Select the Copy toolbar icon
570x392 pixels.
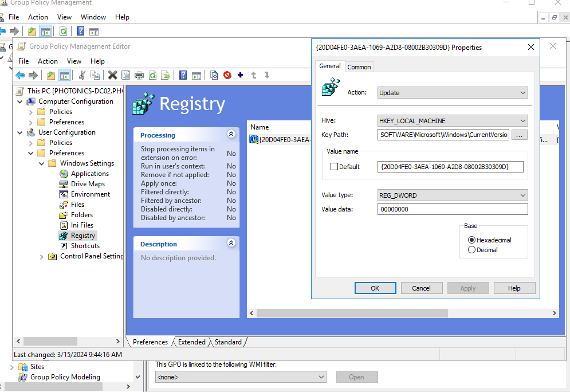pyautogui.click(x=94, y=75)
